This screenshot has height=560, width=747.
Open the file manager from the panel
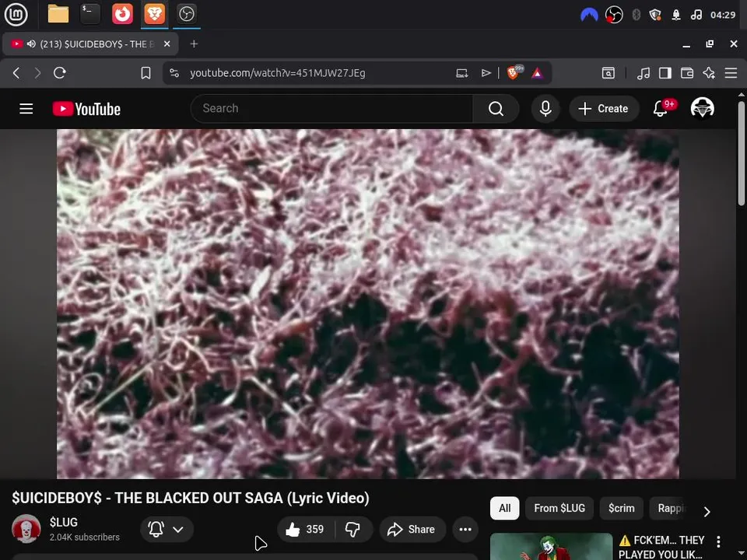coord(58,14)
